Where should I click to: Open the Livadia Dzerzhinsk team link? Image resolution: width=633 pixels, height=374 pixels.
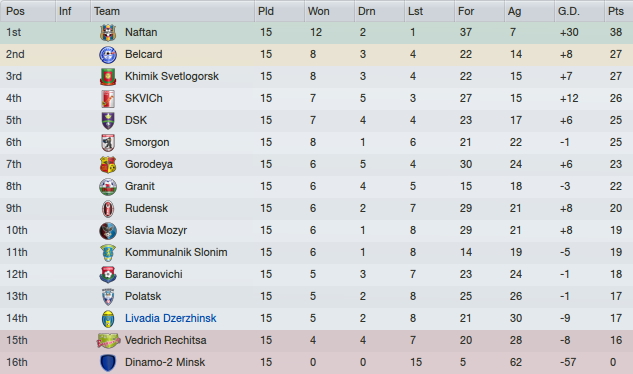(x=170, y=318)
